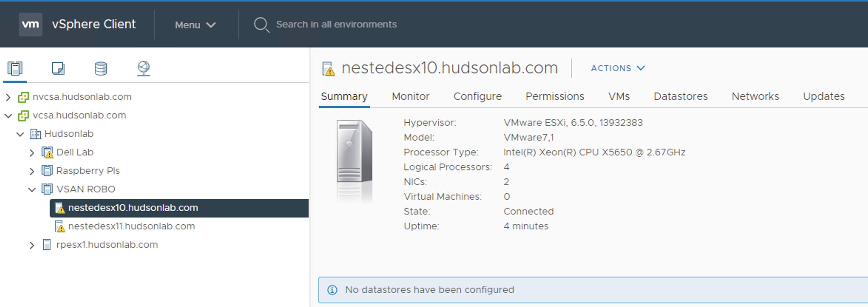
Task: Open the Configure tab
Action: pos(478,97)
